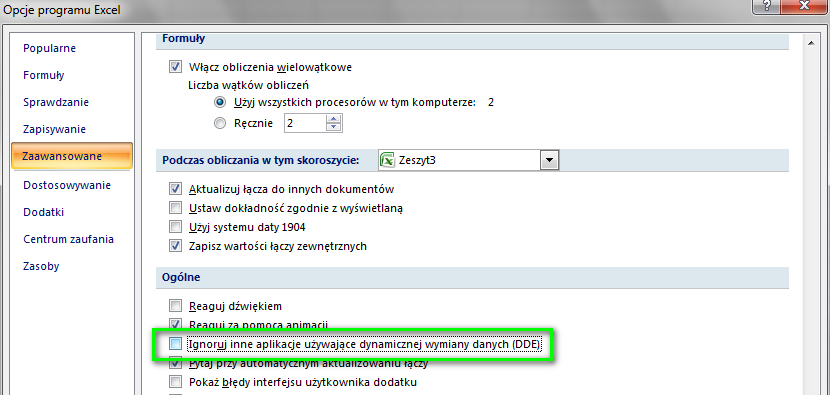Increase the Ręcznie thread count
The width and height of the screenshot is (830, 395).
(333, 119)
